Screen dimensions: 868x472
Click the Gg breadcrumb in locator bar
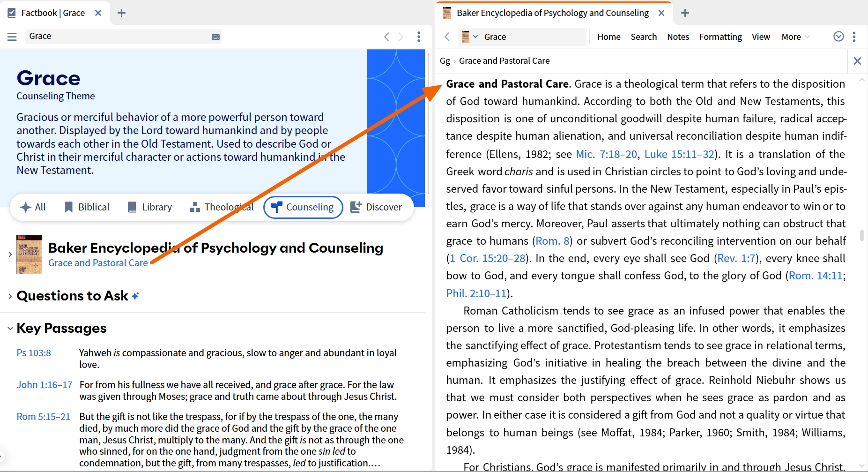pos(445,61)
